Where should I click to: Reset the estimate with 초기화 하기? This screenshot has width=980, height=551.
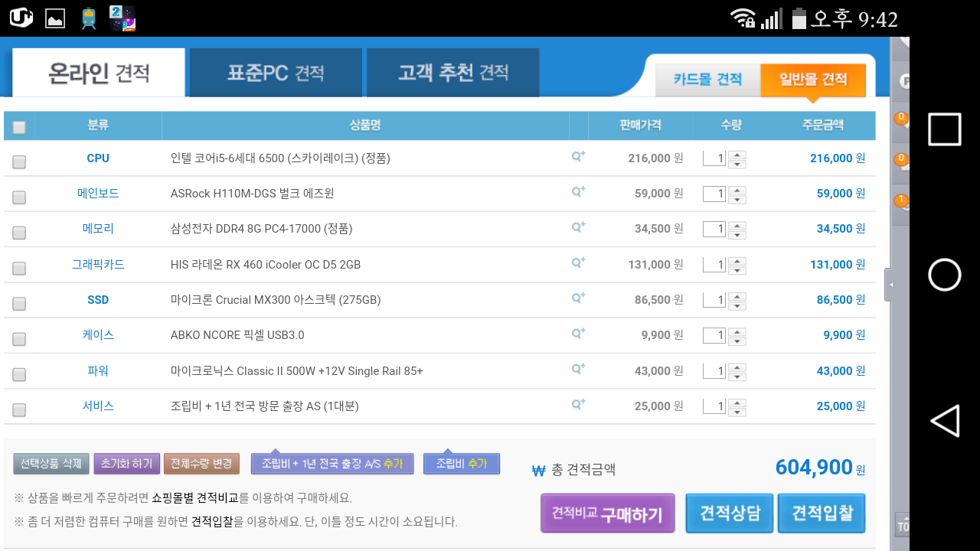[x=127, y=464]
